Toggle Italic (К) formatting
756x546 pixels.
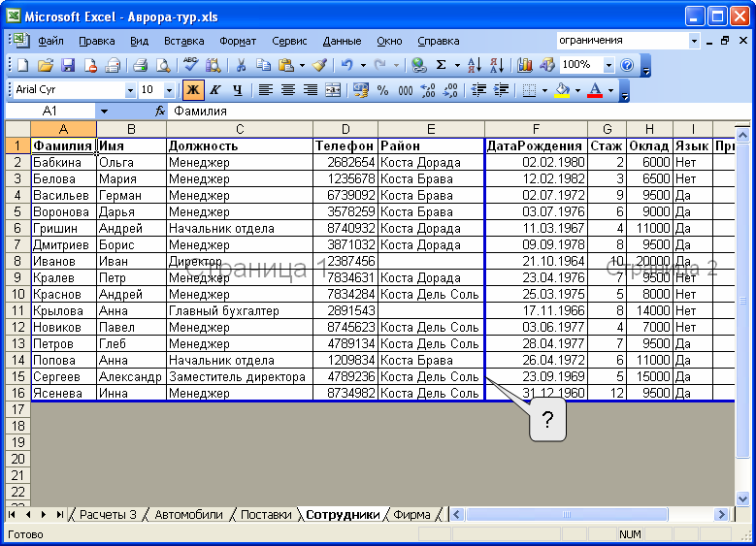click(215, 90)
